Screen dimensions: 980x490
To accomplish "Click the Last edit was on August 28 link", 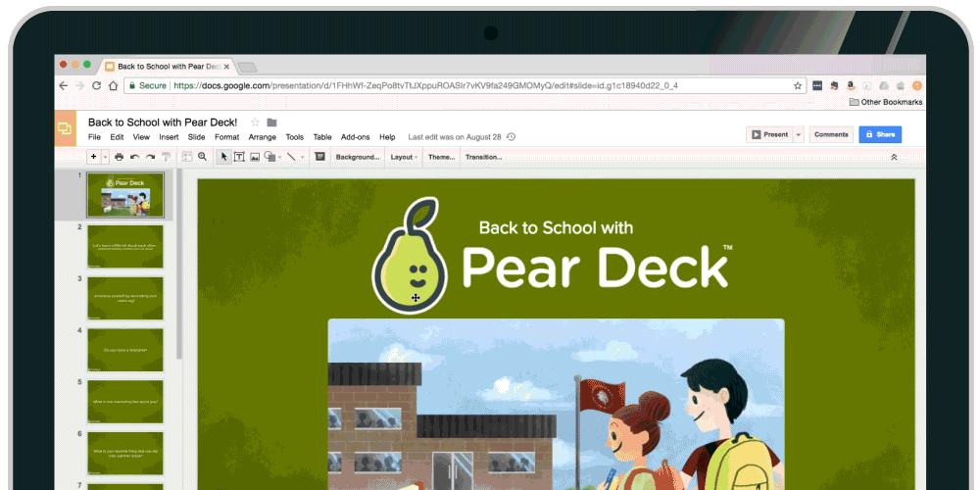I will (456, 137).
